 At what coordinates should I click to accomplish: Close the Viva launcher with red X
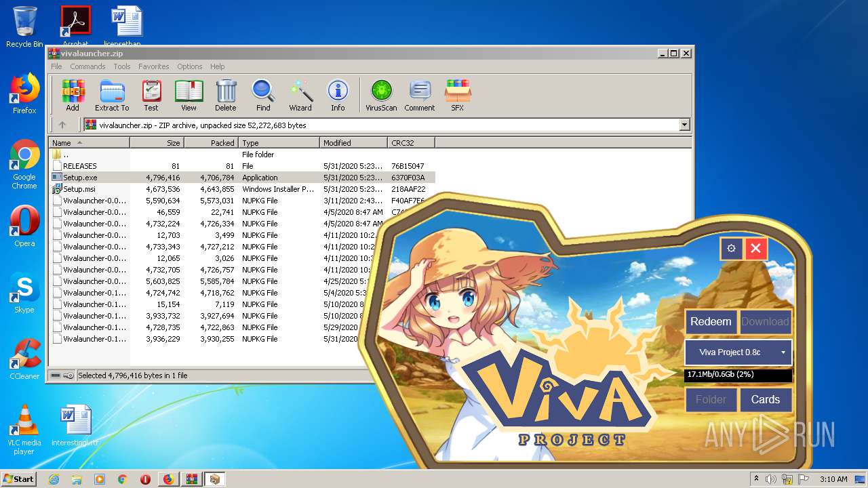[755, 249]
